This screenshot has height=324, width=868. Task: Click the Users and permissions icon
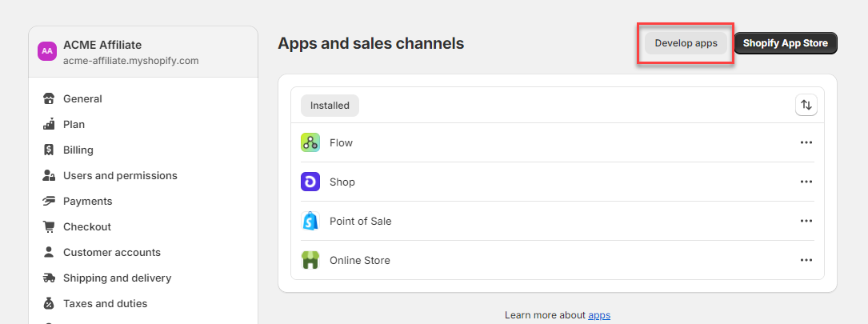[x=49, y=175]
